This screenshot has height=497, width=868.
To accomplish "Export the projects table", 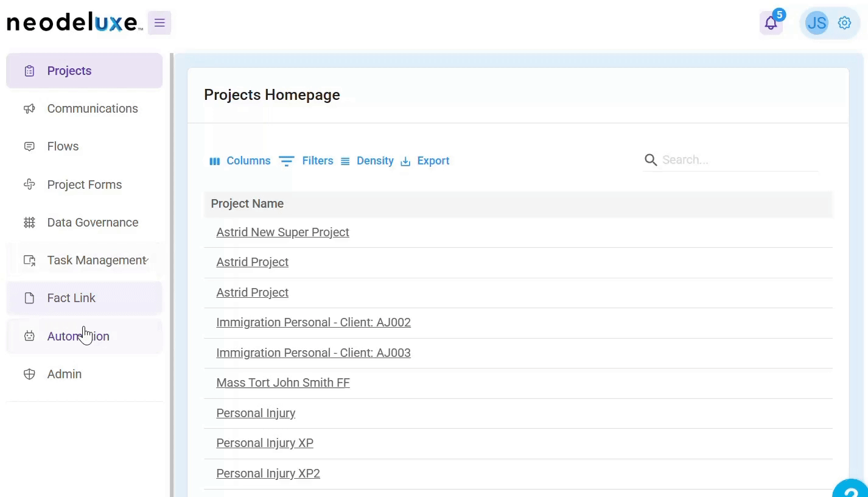I will pyautogui.click(x=425, y=161).
